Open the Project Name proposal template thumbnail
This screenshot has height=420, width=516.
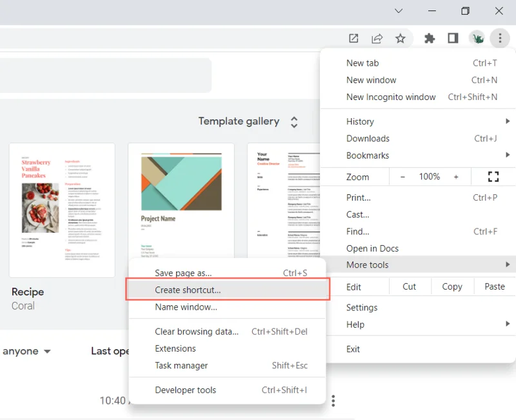(x=181, y=201)
